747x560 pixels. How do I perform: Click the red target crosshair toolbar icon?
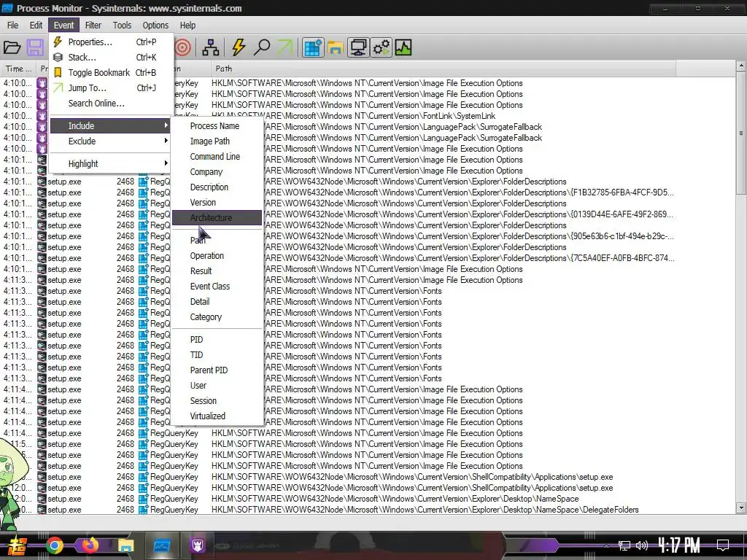pyautogui.click(x=183, y=47)
